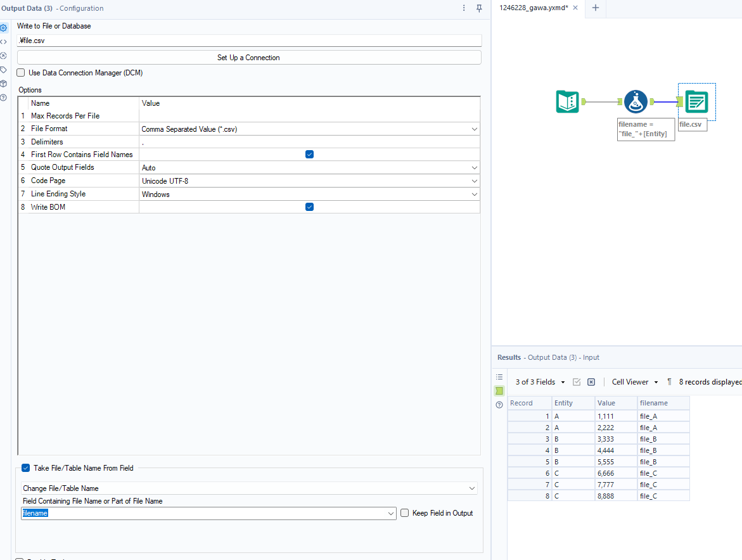Select the Text Input tool on canvas
Image resolution: width=742 pixels, height=560 pixels.
point(567,101)
